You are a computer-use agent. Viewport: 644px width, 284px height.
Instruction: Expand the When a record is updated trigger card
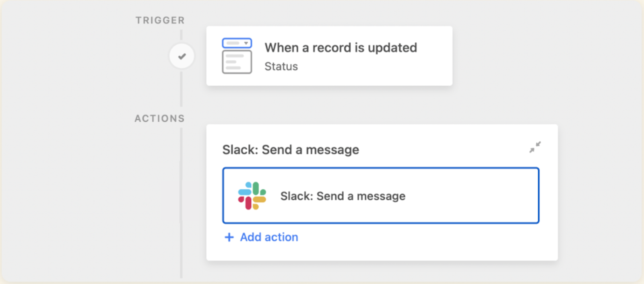click(x=329, y=56)
